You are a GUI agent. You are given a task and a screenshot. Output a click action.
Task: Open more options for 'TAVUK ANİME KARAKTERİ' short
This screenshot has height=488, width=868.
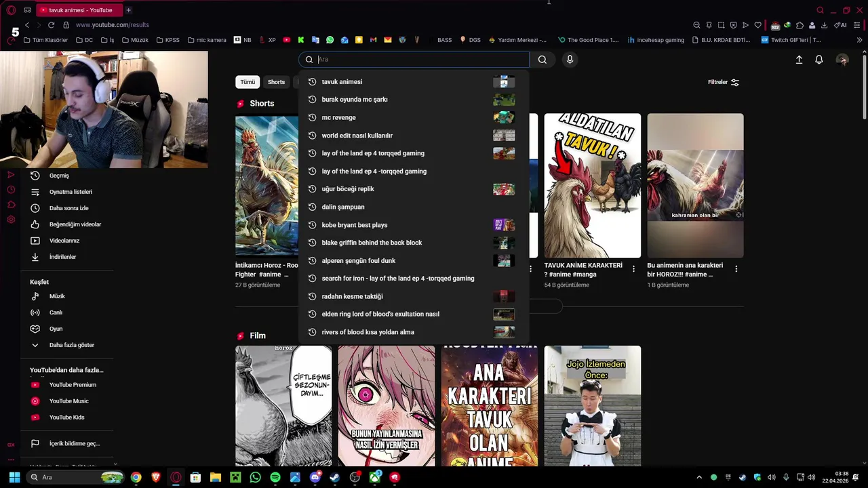(633, 269)
